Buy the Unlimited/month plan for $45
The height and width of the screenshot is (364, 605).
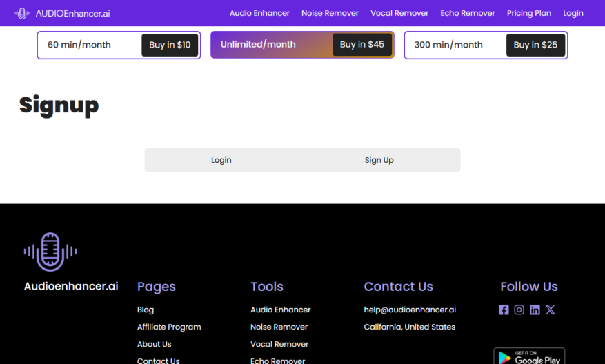pyautogui.click(x=362, y=45)
